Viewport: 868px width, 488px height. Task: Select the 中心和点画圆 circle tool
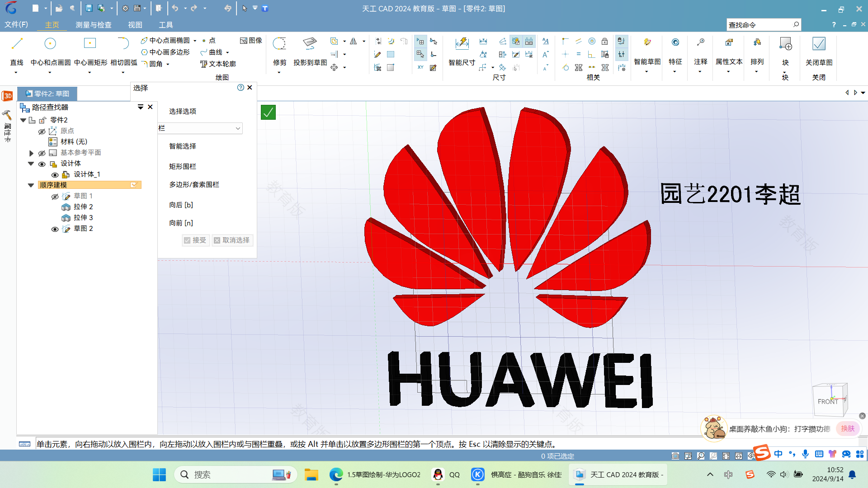(50, 44)
